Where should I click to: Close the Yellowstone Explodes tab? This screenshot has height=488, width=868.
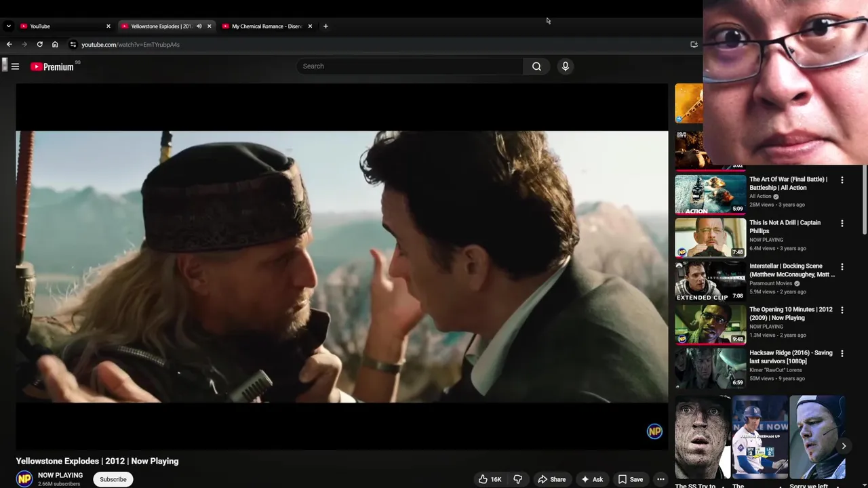pos(209,26)
